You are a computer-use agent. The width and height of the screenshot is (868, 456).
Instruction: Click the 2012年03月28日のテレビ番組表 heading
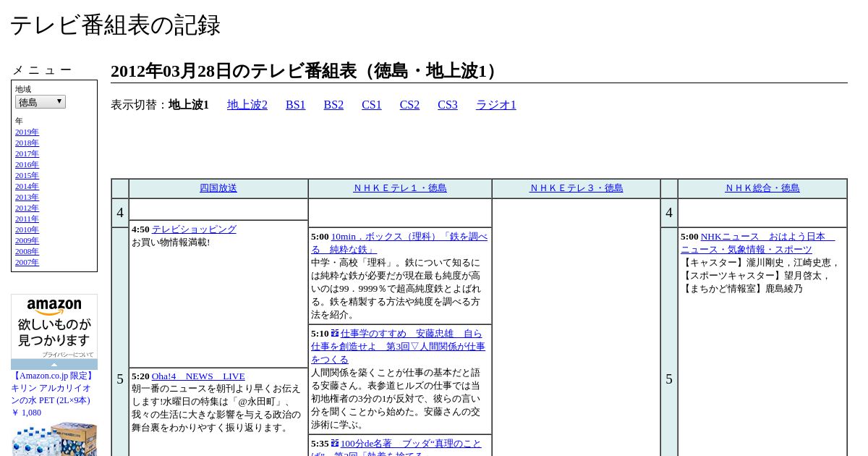(x=307, y=71)
